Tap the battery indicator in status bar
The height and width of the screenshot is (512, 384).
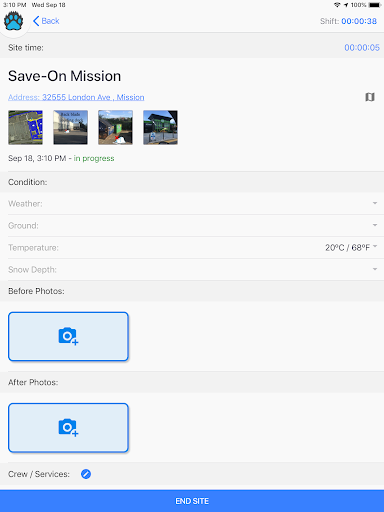click(x=375, y=5)
